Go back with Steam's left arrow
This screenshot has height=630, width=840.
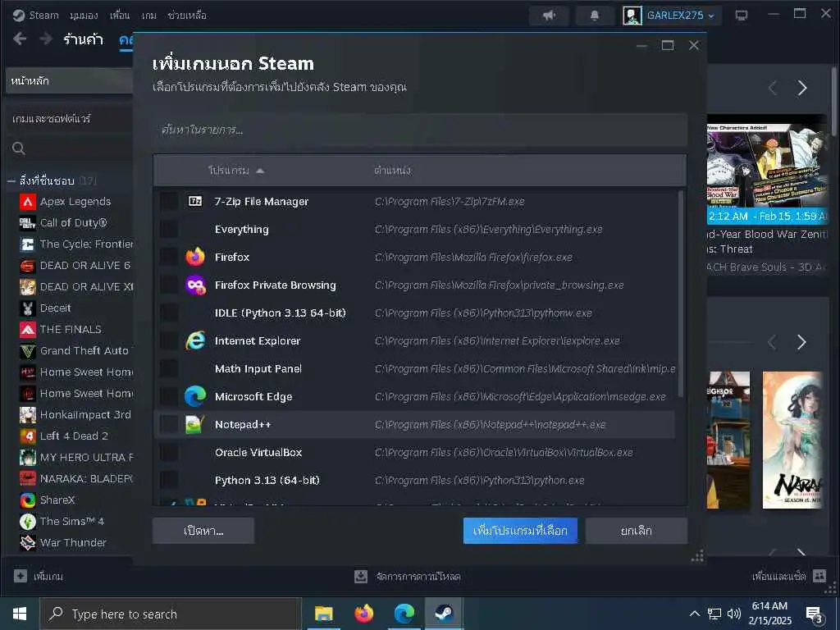[20, 39]
